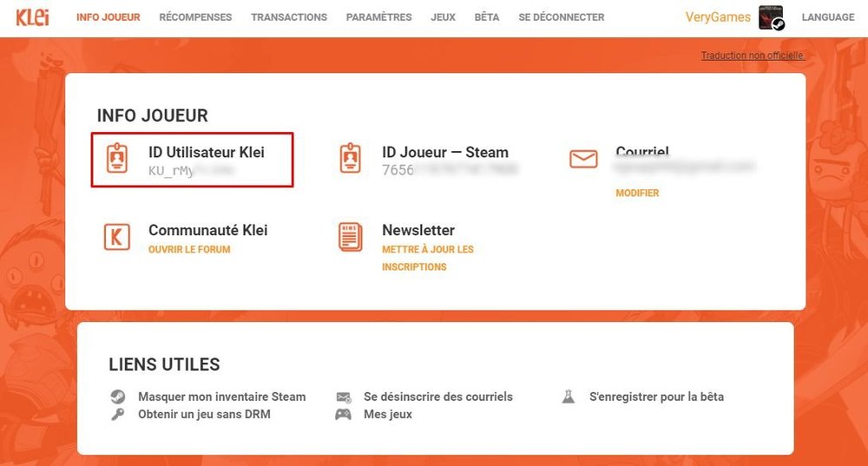Click the Newsletter newspaper icon
The image size is (868, 466).
351,237
